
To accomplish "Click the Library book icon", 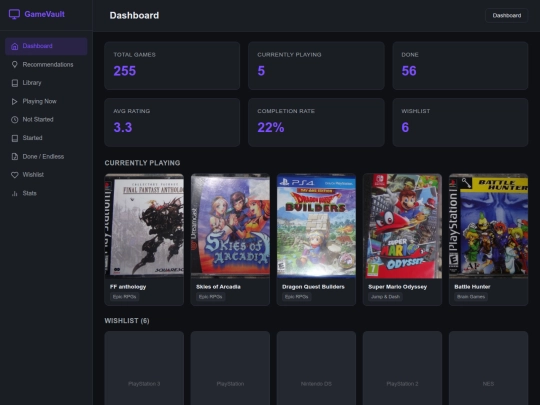I will (14, 83).
